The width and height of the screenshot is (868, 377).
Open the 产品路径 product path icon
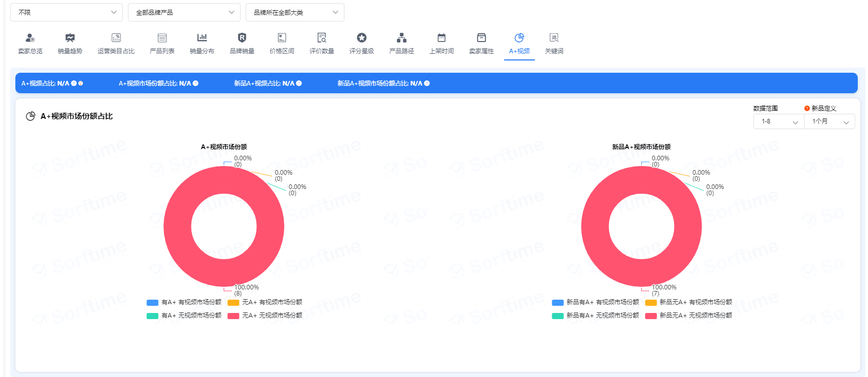(402, 38)
